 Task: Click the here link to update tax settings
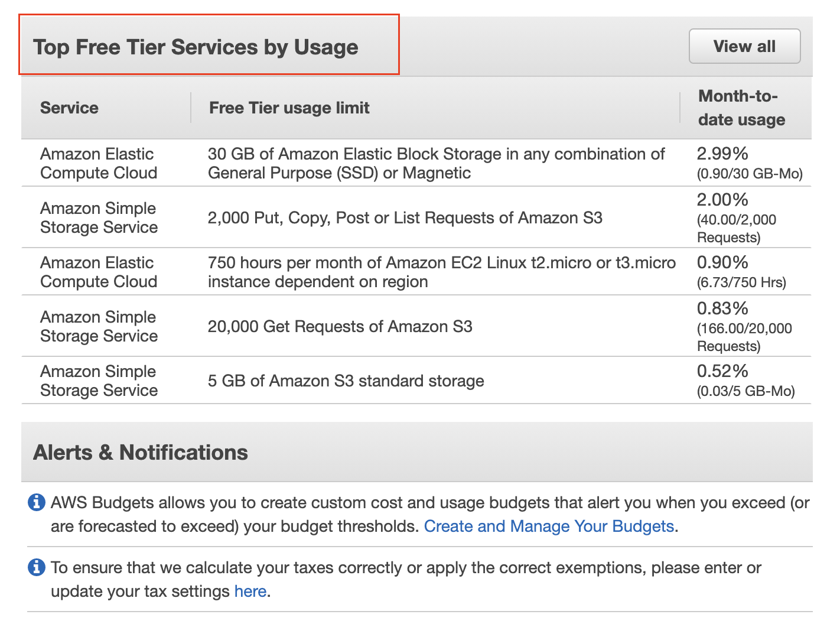(x=250, y=591)
